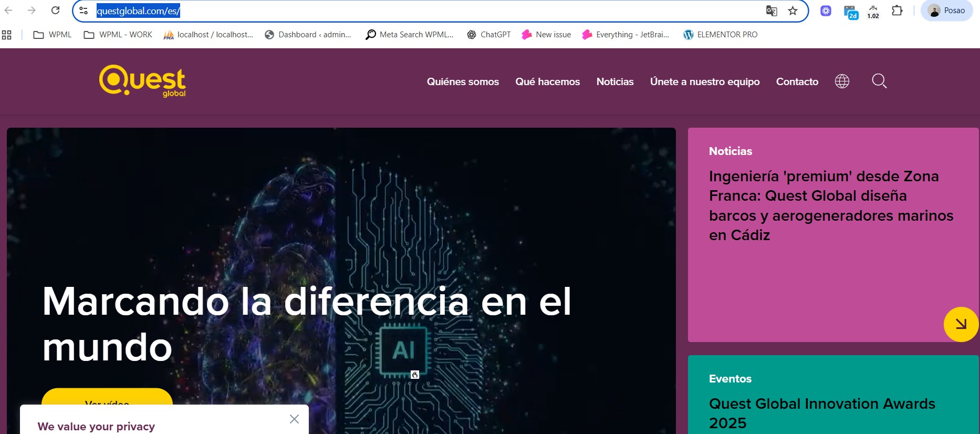The height and width of the screenshot is (434, 980).
Task: Open the Quiénes somos menu
Action: 463,82
